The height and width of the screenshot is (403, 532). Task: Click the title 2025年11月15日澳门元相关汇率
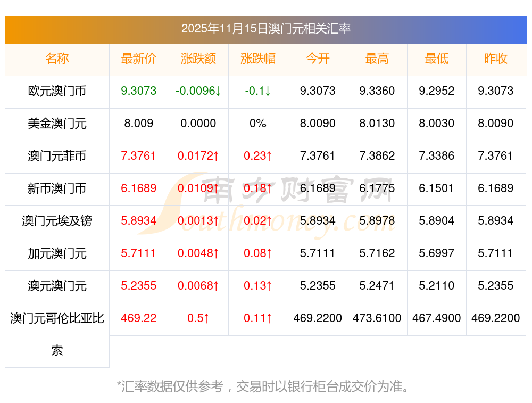tap(265, 29)
